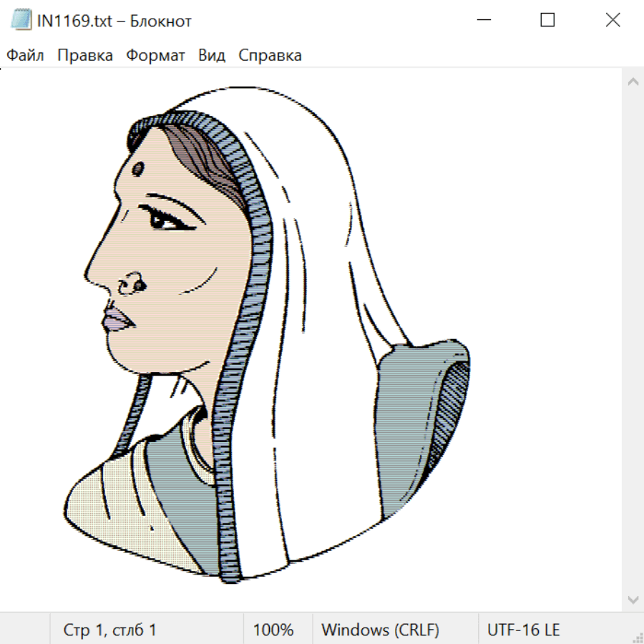Click the resize grip in the status bar corner

click(637, 637)
